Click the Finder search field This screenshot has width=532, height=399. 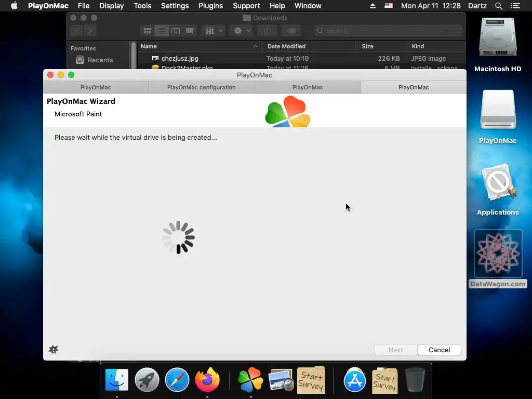click(388, 31)
